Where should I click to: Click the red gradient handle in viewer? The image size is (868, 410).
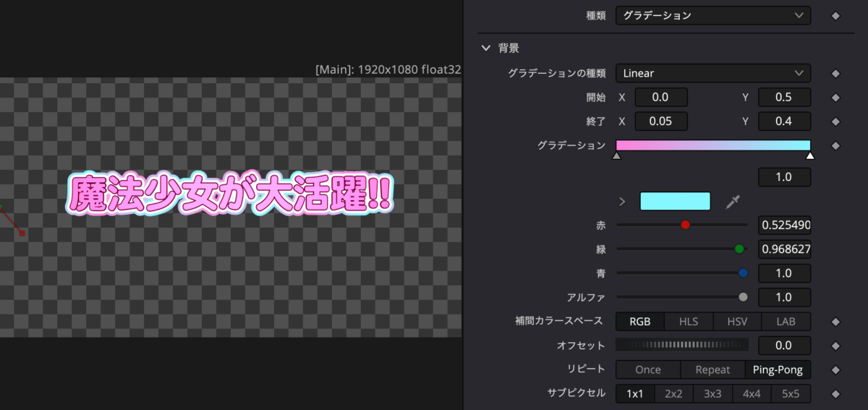point(22,233)
